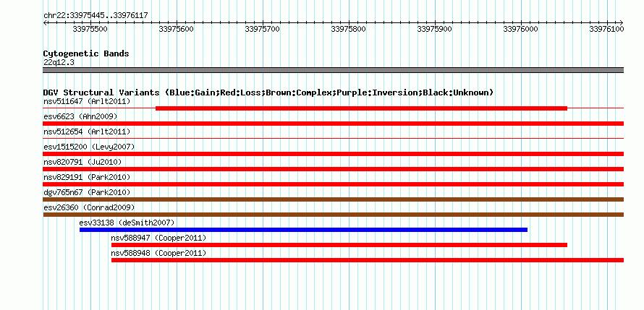Click ruler position 33975900

435,29
